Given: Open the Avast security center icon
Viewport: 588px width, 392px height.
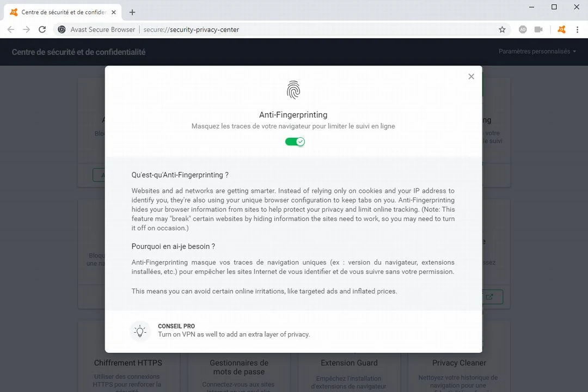Looking at the screenshot, I should coord(561,29).
